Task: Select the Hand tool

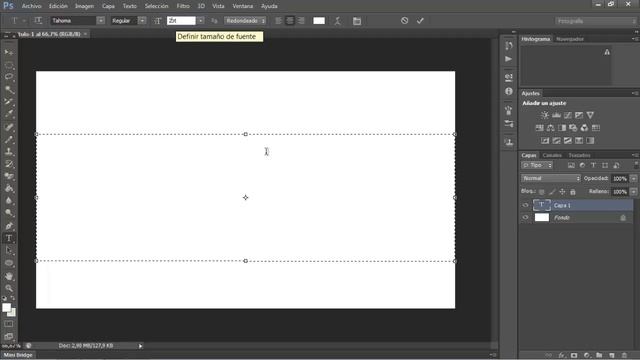Action: point(9,276)
